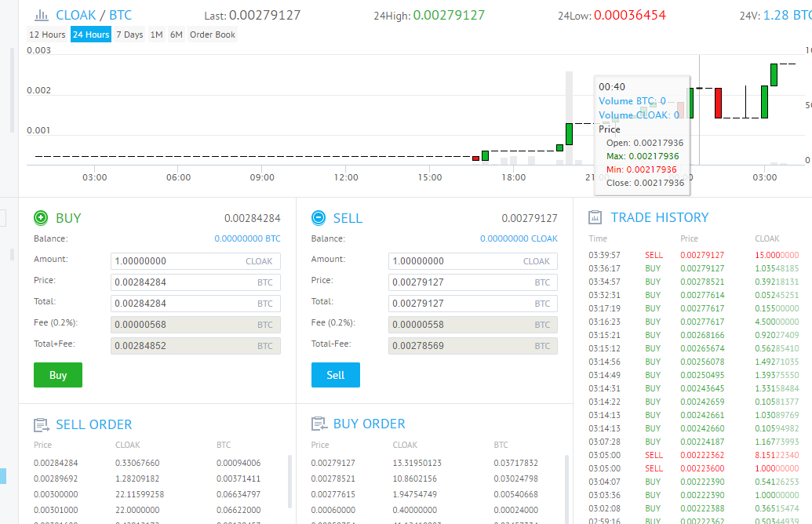Click the green Buy button

coord(58,375)
